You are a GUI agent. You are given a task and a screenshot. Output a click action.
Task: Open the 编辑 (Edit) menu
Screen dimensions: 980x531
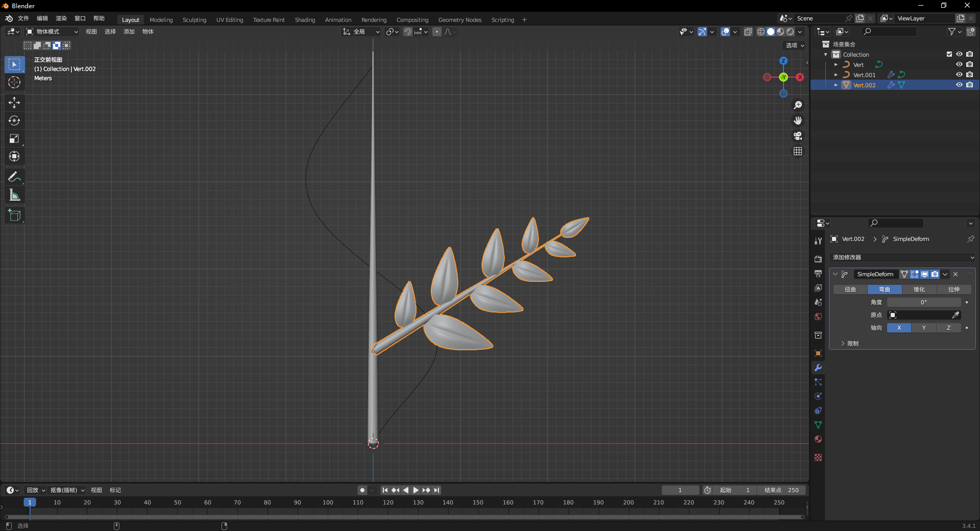click(x=42, y=18)
